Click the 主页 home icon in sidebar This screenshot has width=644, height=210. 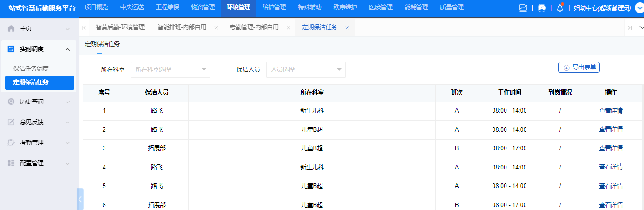tap(11, 29)
